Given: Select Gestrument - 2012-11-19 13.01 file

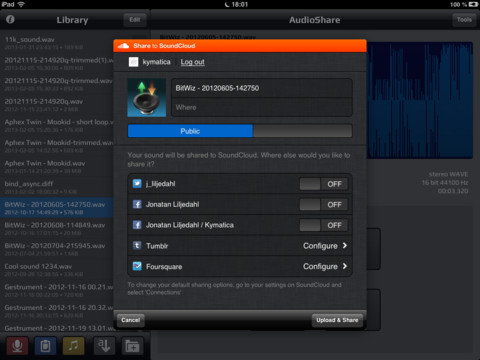Looking at the screenshot, I should 57,328.
